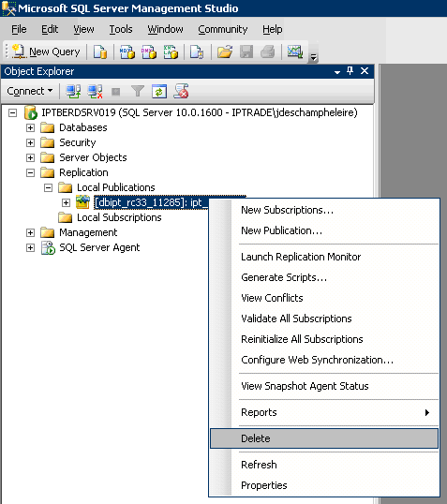Select the Security tree item

78,142
